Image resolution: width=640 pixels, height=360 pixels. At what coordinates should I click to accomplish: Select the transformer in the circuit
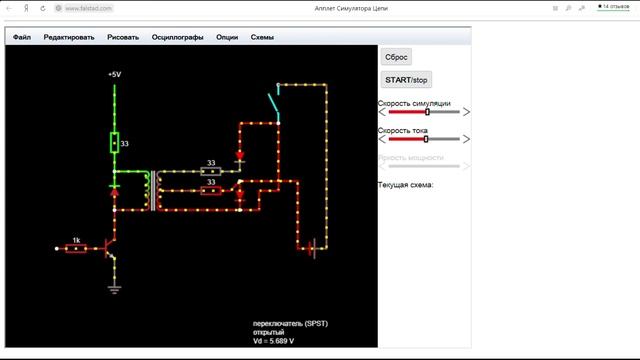[x=153, y=191]
